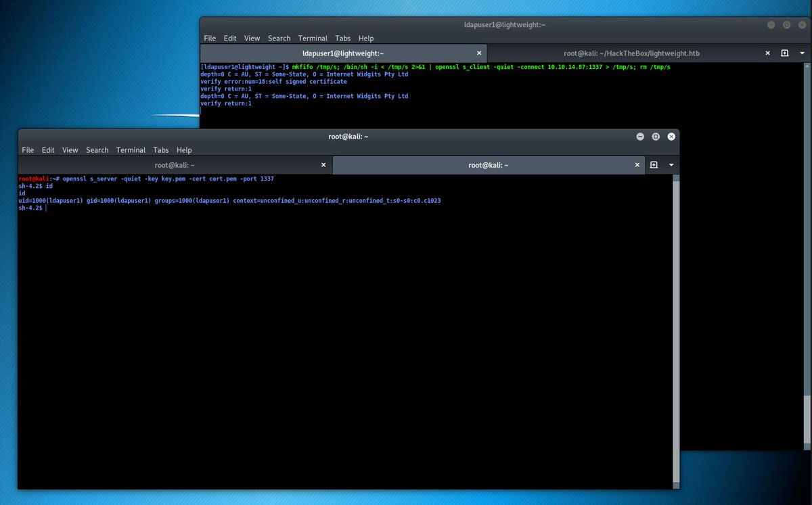Image resolution: width=812 pixels, height=505 pixels.
Task: Close ldapuser1@lightweight:~ tab
Action: [479, 53]
